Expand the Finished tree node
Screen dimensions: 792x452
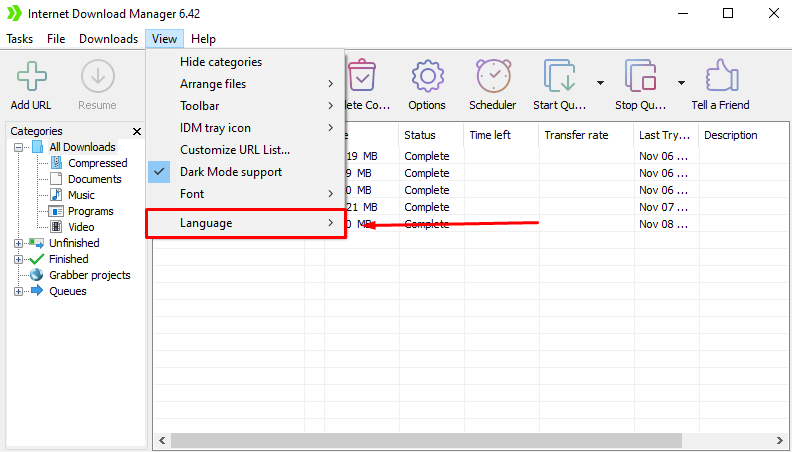(19, 260)
